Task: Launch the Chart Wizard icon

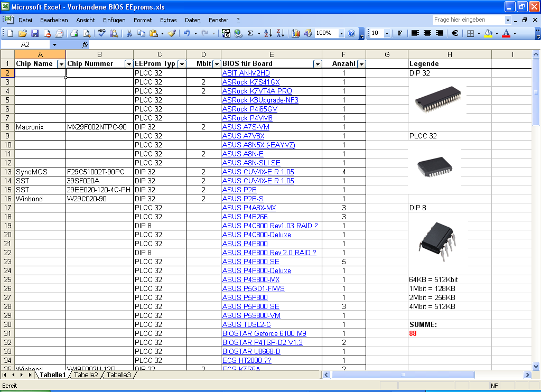Action: pos(296,33)
